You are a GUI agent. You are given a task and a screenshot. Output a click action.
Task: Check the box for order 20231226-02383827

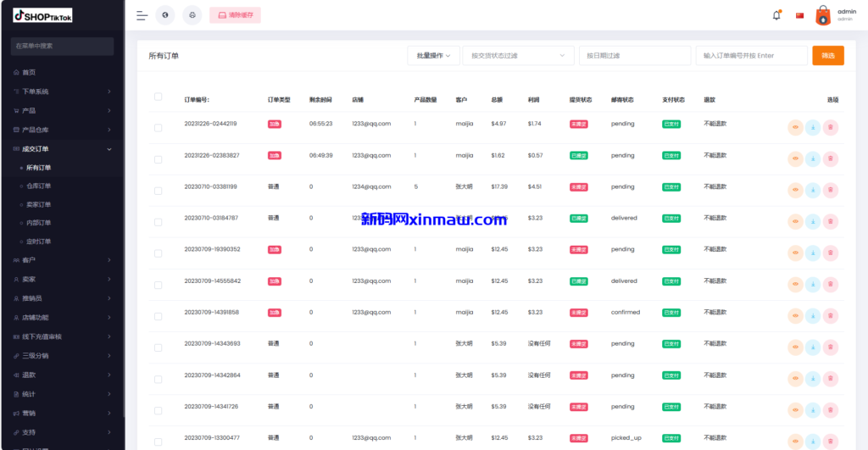tap(158, 159)
